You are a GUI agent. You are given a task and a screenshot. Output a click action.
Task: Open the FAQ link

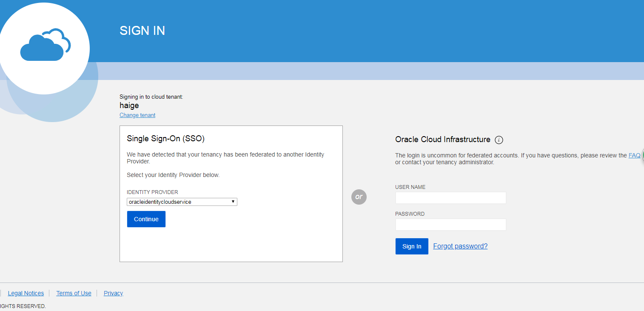(x=634, y=155)
